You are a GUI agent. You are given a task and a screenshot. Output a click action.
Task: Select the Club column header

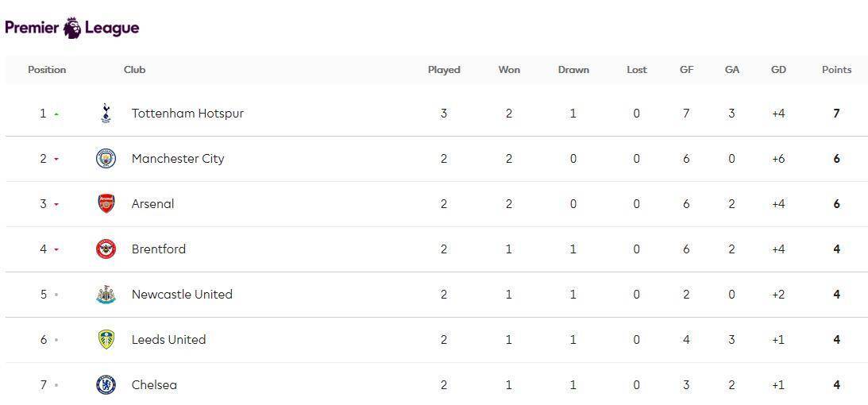click(134, 70)
